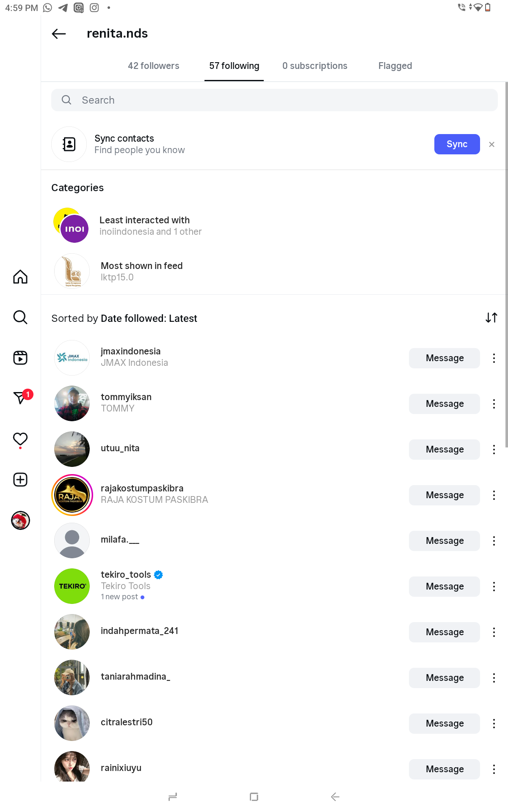Switch to the 42 followers tab
The width and height of the screenshot is (508, 812).
(153, 66)
